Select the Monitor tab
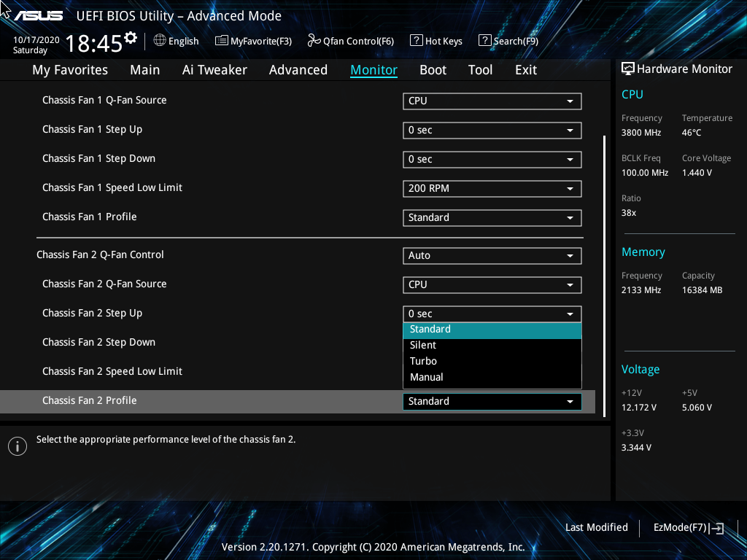 [x=374, y=70]
